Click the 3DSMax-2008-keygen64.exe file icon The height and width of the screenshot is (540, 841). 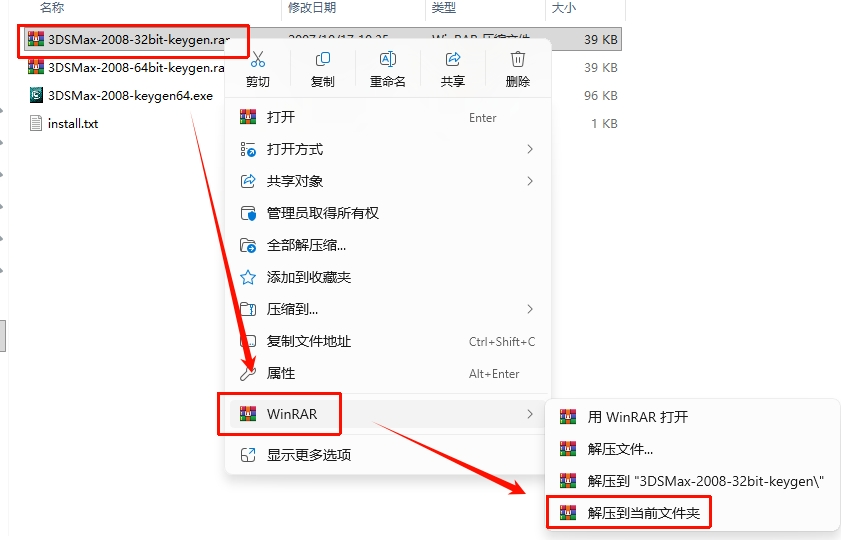coord(36,95)
